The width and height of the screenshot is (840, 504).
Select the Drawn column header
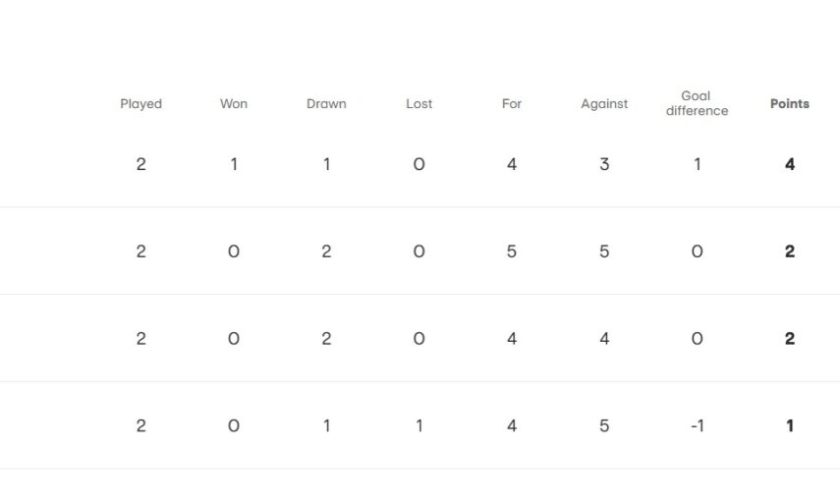(326, 104)
